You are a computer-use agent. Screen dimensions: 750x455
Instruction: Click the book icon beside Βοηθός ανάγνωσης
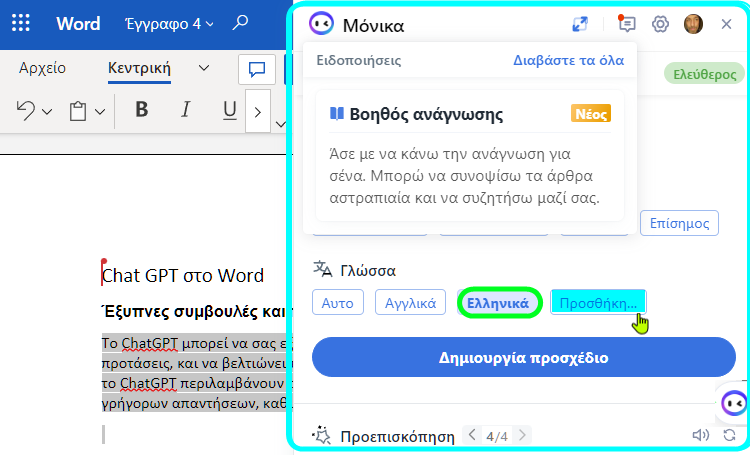pyautogui.click(x=337, y=114)
